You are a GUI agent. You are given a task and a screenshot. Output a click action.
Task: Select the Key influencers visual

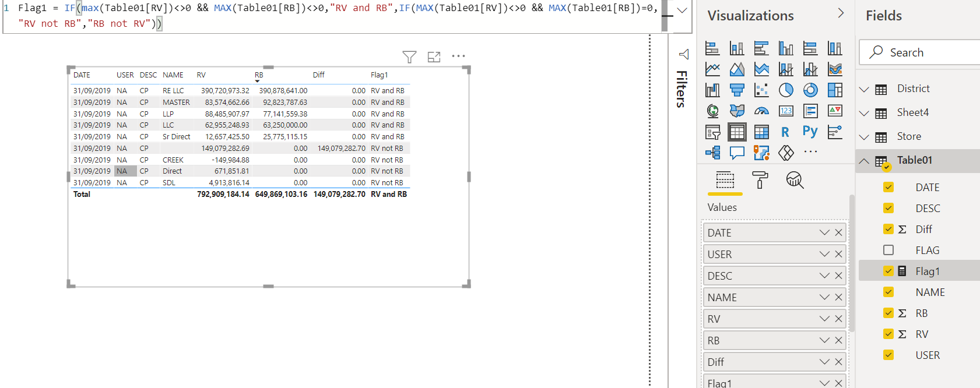(x=835, y=132)
